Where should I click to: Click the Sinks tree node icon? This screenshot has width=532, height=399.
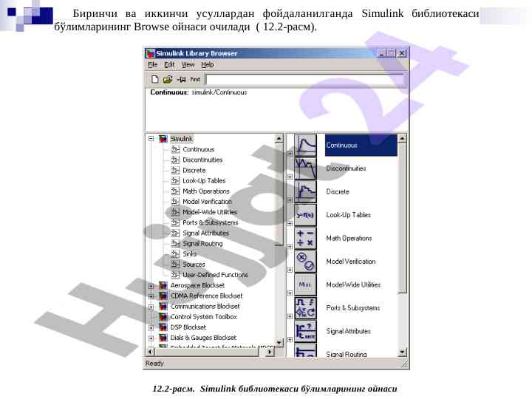tap(175, 253)
